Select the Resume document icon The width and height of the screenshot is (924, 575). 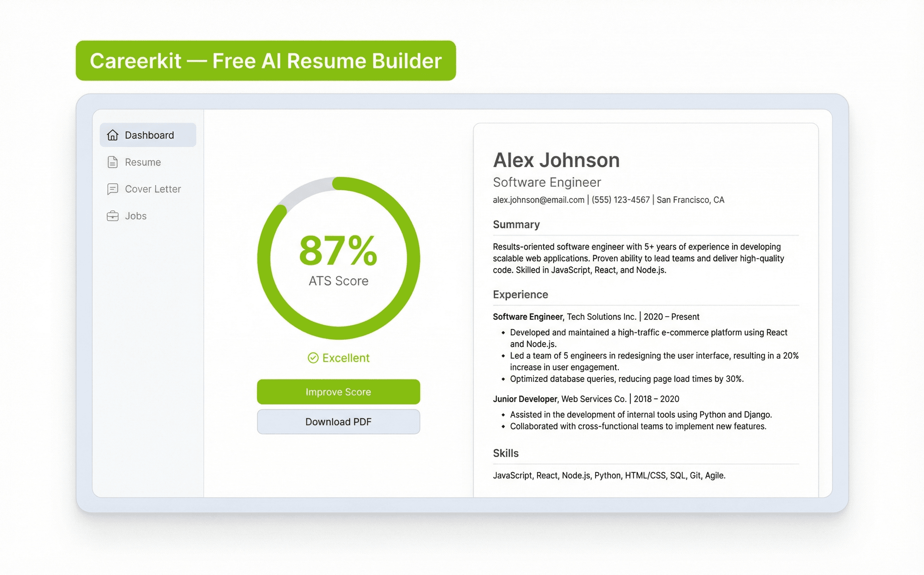pos(112,162)
